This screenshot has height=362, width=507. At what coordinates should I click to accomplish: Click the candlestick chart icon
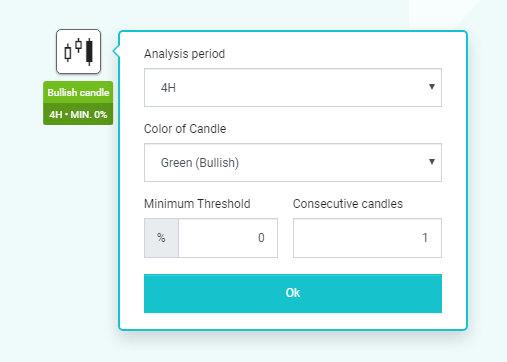78,51
